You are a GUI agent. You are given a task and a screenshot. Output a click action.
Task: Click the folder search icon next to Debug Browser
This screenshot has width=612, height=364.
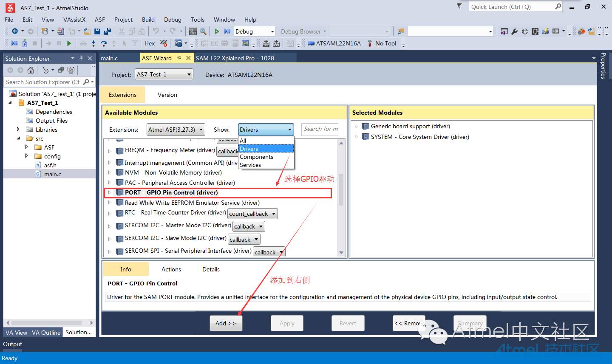(400, 31)
